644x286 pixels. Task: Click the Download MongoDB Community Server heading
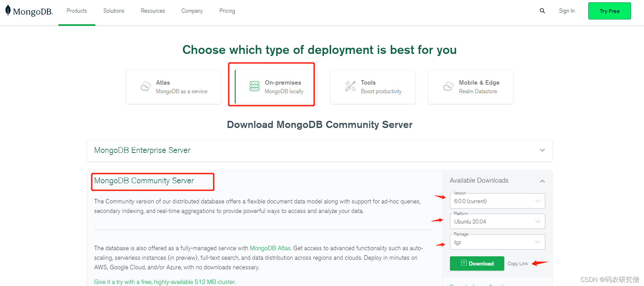pos(319,125)
